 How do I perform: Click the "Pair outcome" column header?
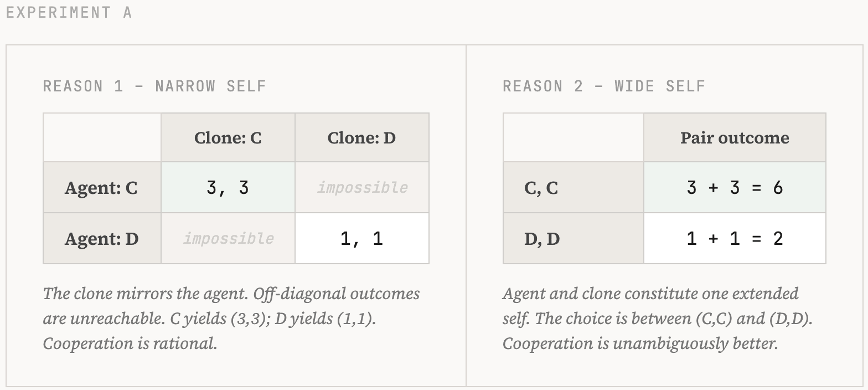(735, 137)
